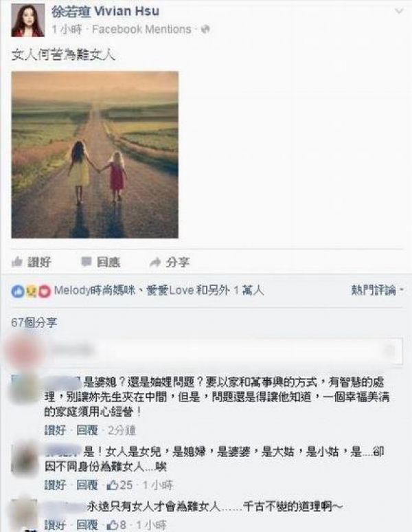Click the thumbs-up 讚好 icon under the post
This screenshot has height=532, width=412.
17,262
